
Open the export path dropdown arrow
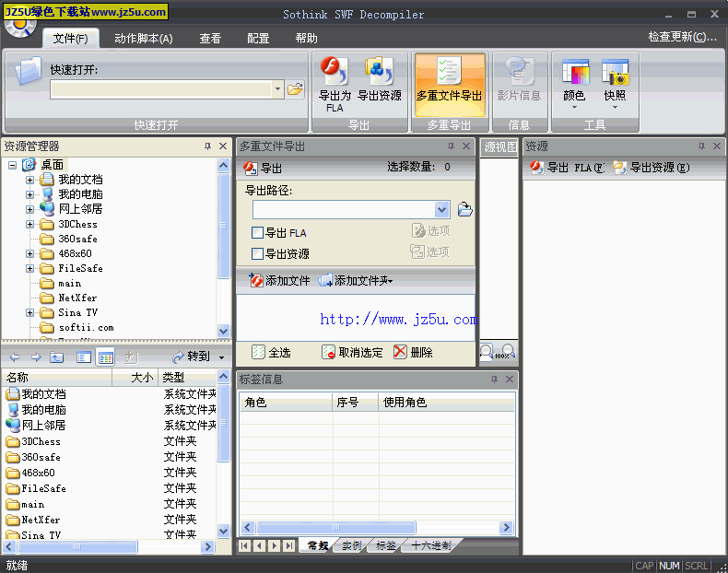[442, 210]
